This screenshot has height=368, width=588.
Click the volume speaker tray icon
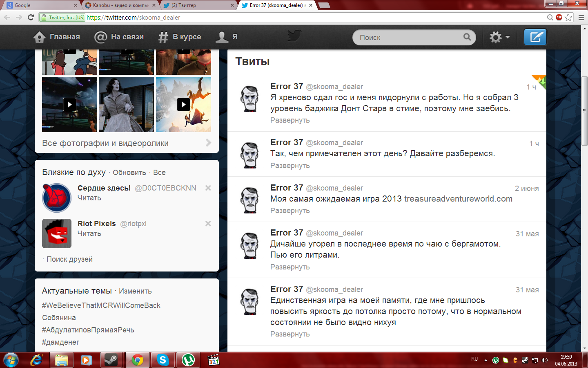(544, 360)
